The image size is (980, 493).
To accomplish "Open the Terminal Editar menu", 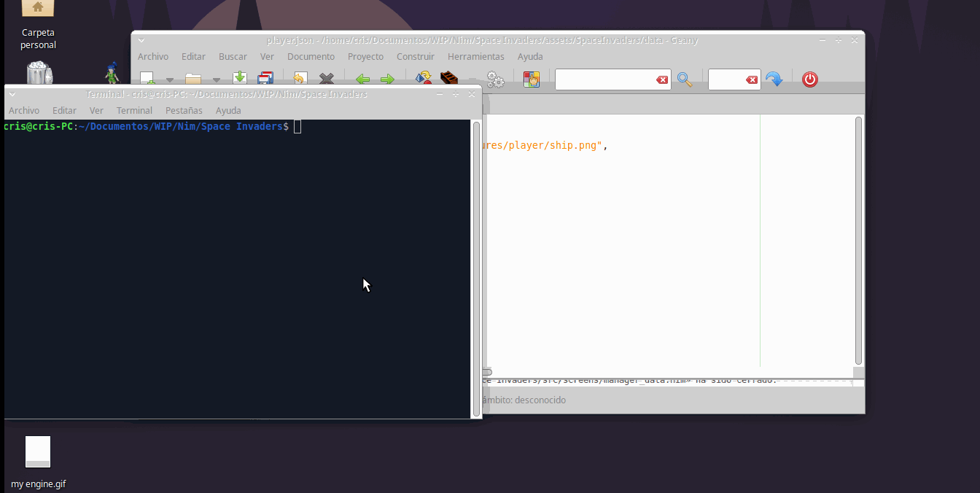I will [64, 110].
